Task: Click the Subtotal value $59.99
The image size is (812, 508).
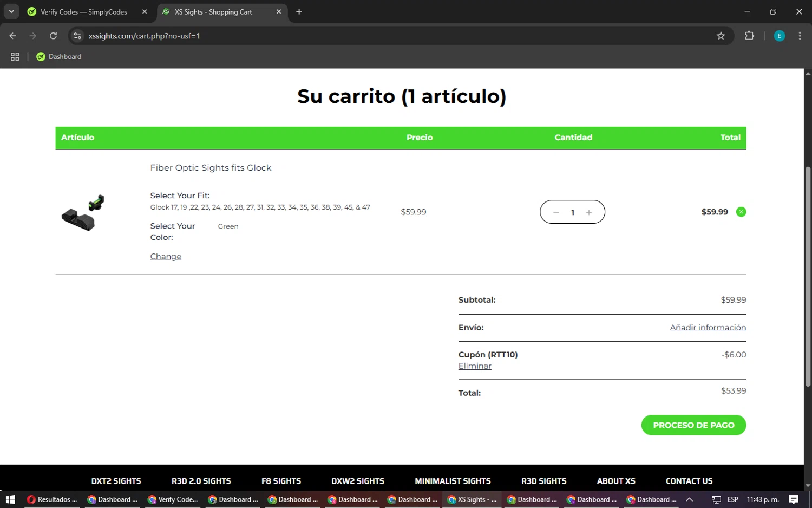Action: tap(734, 300)
